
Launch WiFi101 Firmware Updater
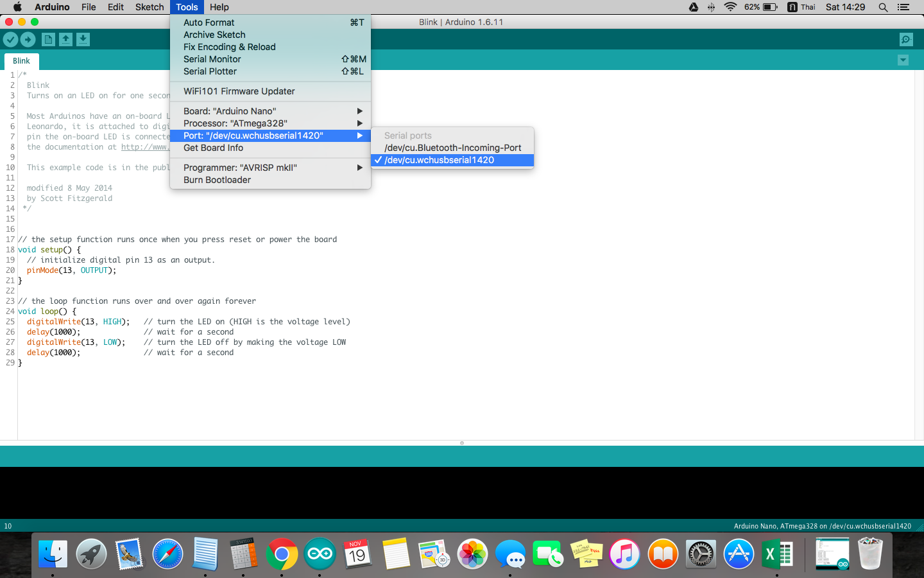tap(270, 91)
